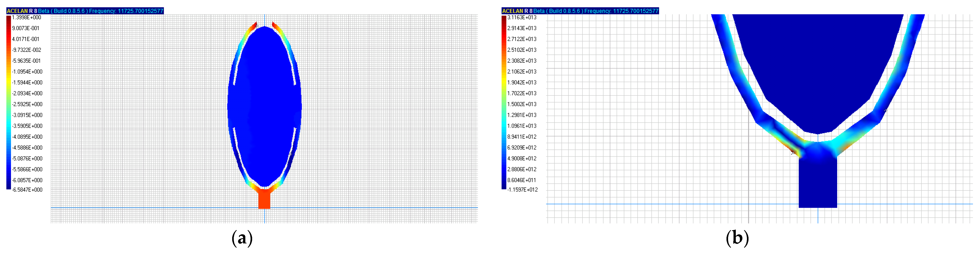Select legend value -1.1597E+012

(x=523, y=190)
